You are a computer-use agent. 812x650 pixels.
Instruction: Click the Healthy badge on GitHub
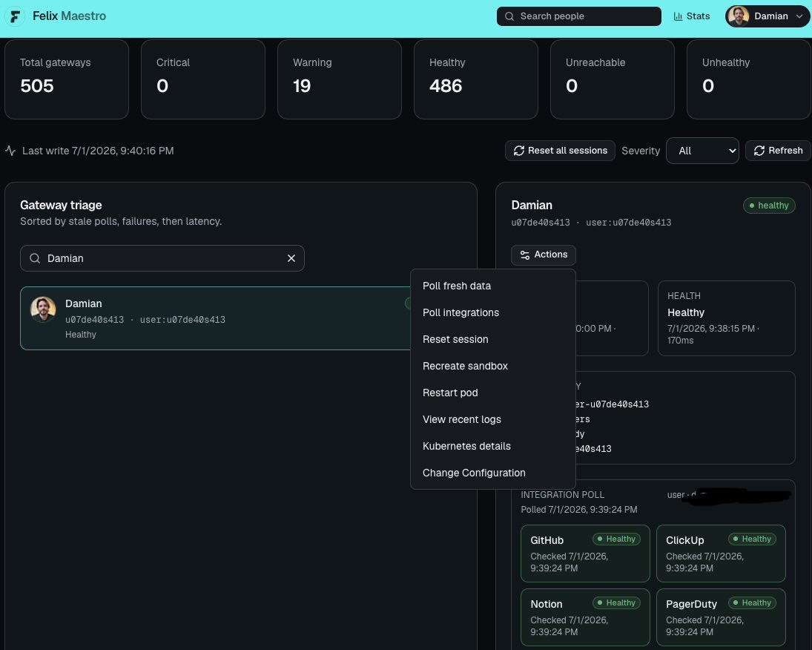(x=616, y=539)
